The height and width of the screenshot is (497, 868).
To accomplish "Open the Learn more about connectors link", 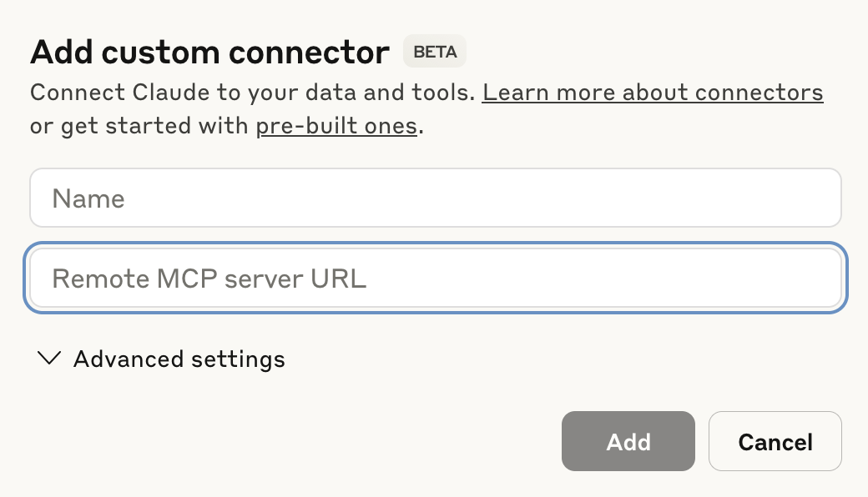I will coord(653,92).
